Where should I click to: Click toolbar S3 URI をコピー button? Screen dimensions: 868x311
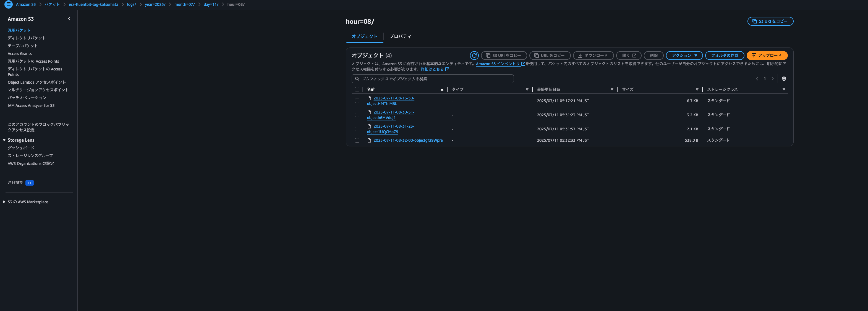pyautogui.click(x=504, y=56)
